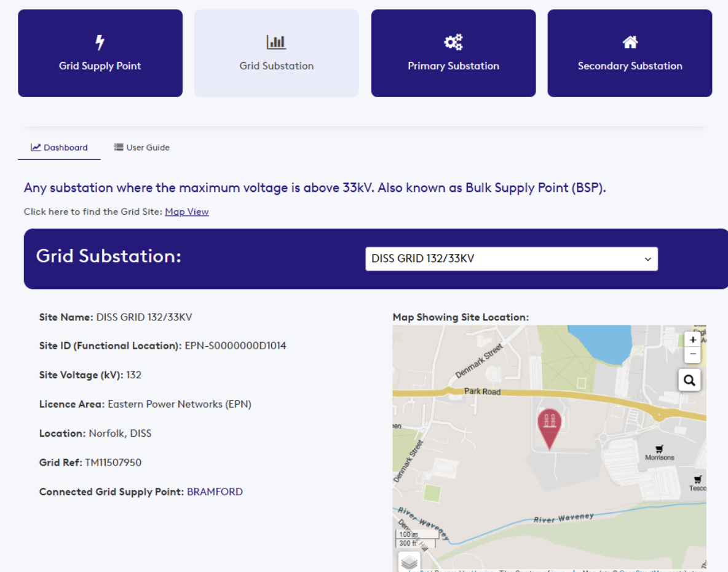Zoom in on the map with plus button
The height and width of the screenshot is (572, 728).
point(693,340)
